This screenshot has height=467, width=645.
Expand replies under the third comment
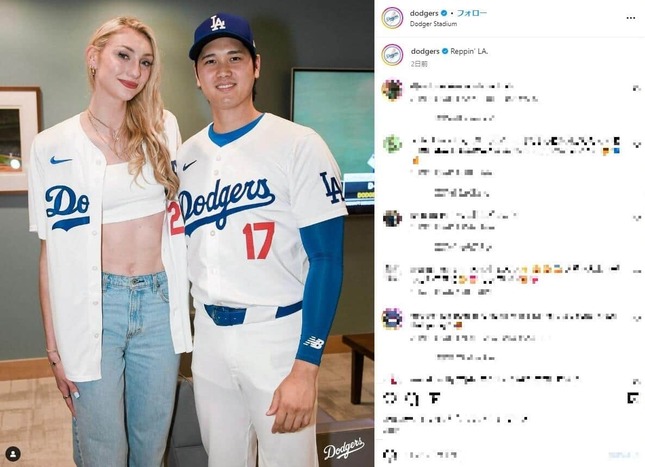coord(463,247)
